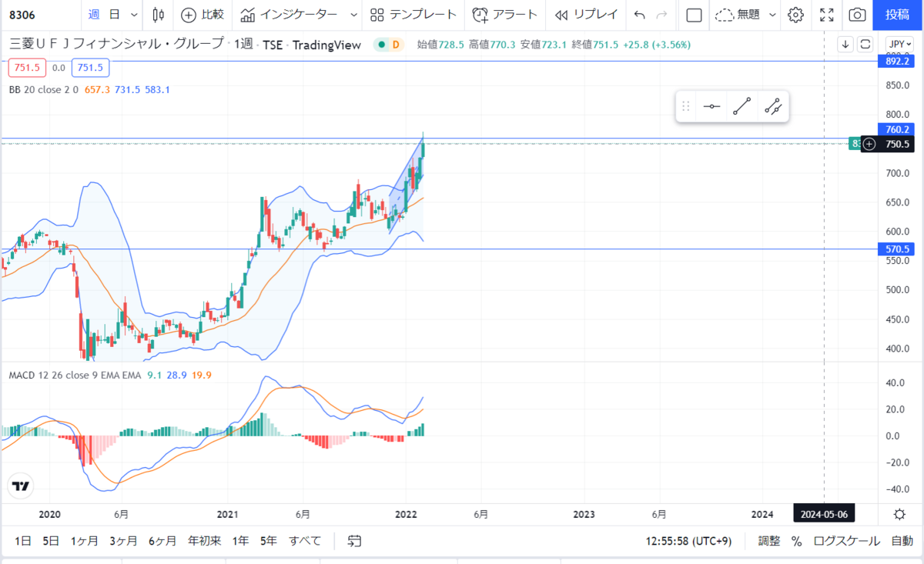Screen dimensions: 924x564
Task: Select the weekly (週) interval
Action: pyautogui.click(x=94, y=14)
